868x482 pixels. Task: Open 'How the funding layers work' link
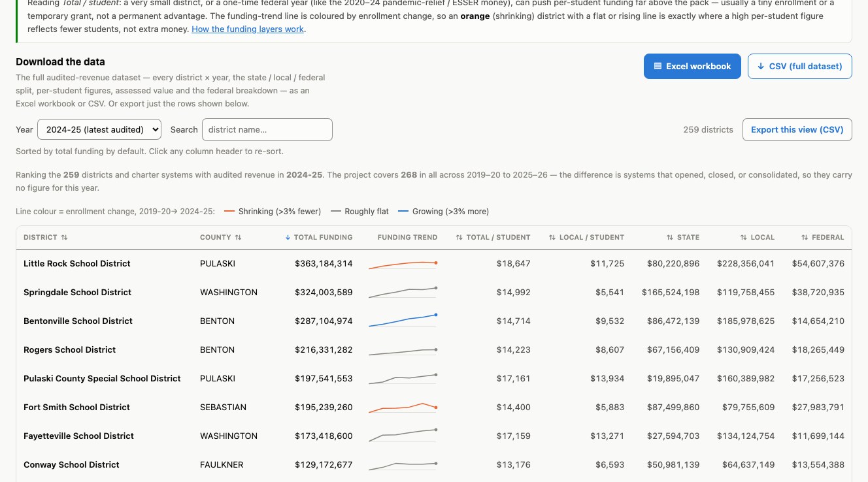[248, 29]
